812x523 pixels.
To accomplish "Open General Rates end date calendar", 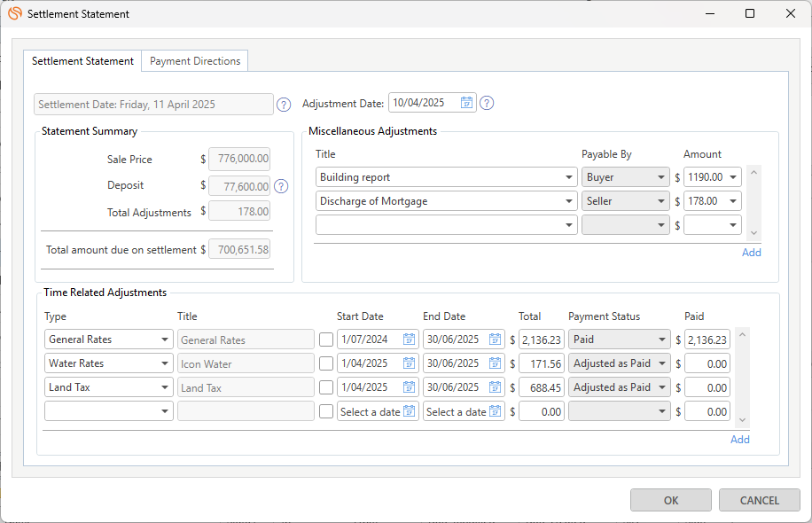I will 495,340.
